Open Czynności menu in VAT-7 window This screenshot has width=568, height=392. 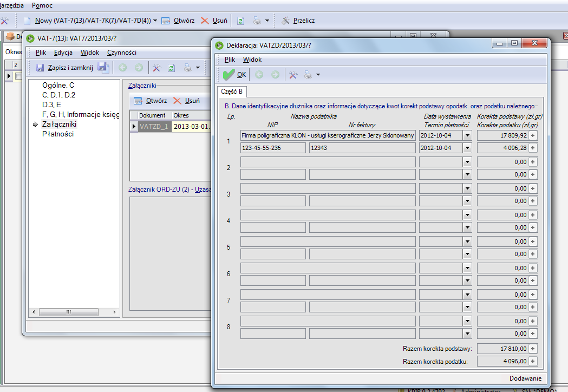click(x=122, y=53)
